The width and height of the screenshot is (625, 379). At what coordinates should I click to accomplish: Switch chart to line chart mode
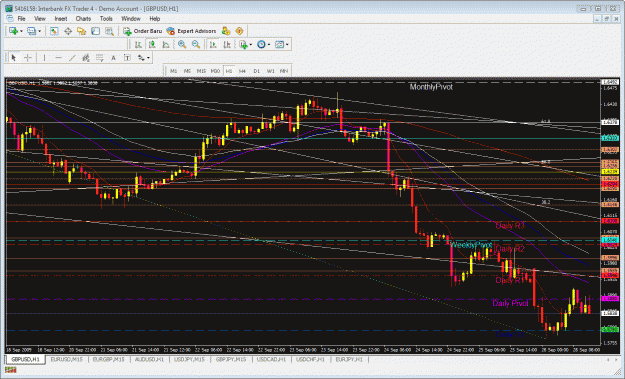click(166, 45)
